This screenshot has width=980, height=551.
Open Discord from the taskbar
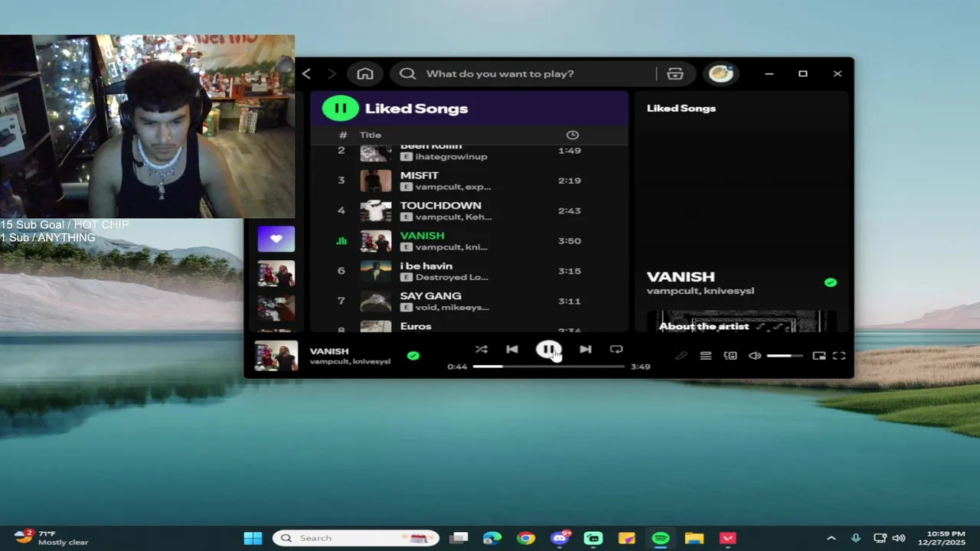coord(560,538)
